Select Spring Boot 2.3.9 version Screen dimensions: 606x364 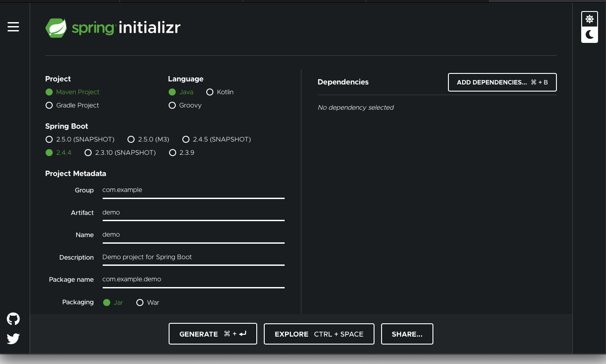(181, 153)
